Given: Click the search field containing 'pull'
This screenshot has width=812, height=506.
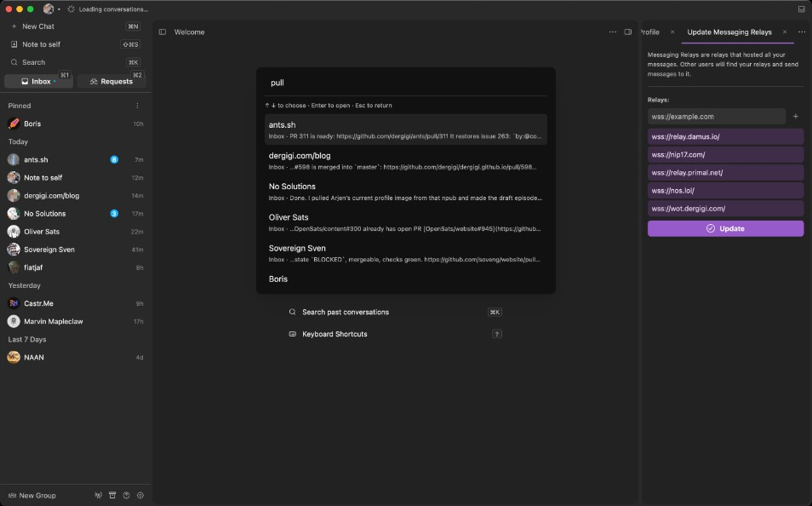Looking at the screenshot, I should pos(406,83).
